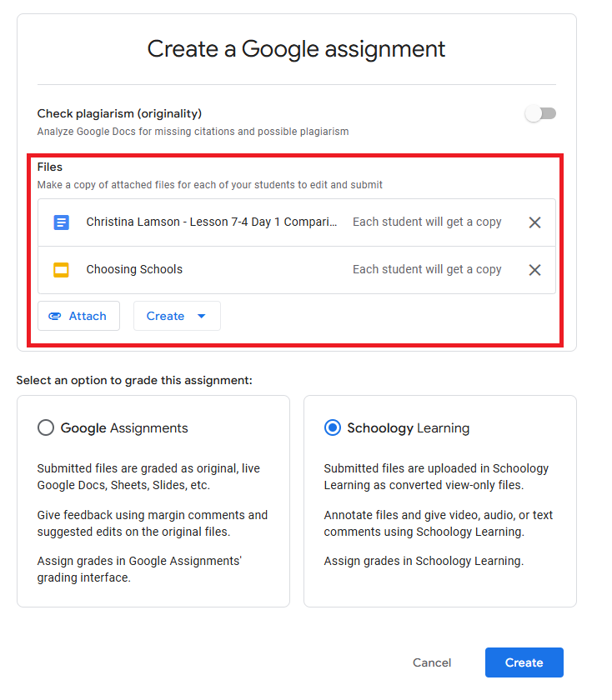Open the Christina Lamson Lesson 7-4 file
Image resolution: width=612 pixels, height=700 pixels.
[x=212, y=222]
